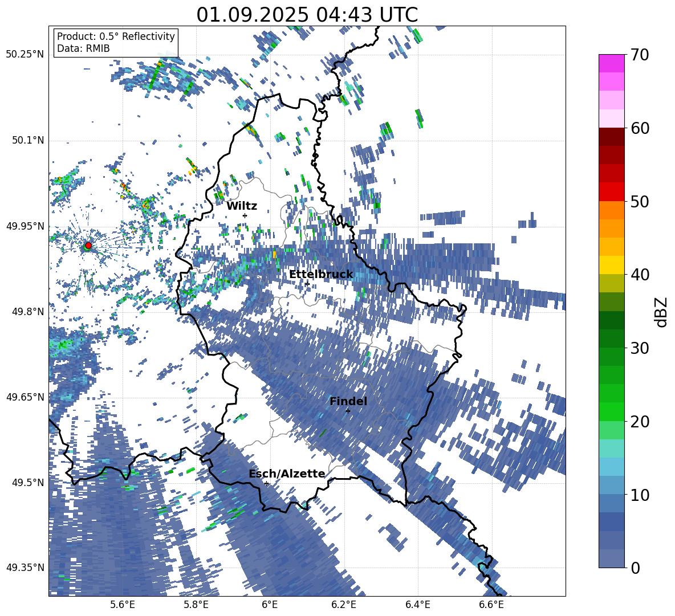Click the 10 colorbar tick label

[x=640, y=495]
